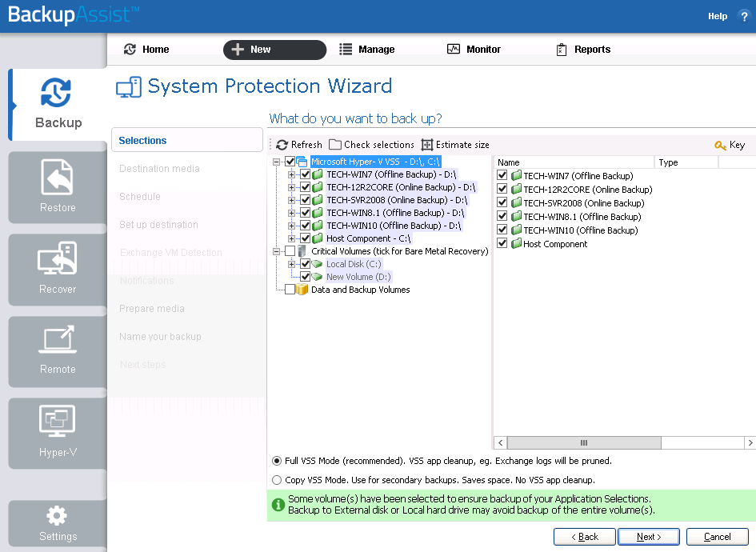This screenshot has height=552, width=756.
Task: Click TECH-SVR2008 icon in right list
Action: (516, 203)
